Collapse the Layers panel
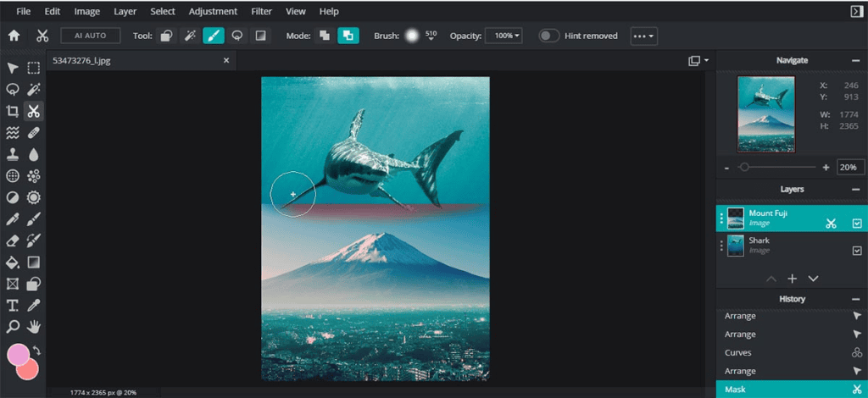This screenshot has height=398, width=868. 856,190
